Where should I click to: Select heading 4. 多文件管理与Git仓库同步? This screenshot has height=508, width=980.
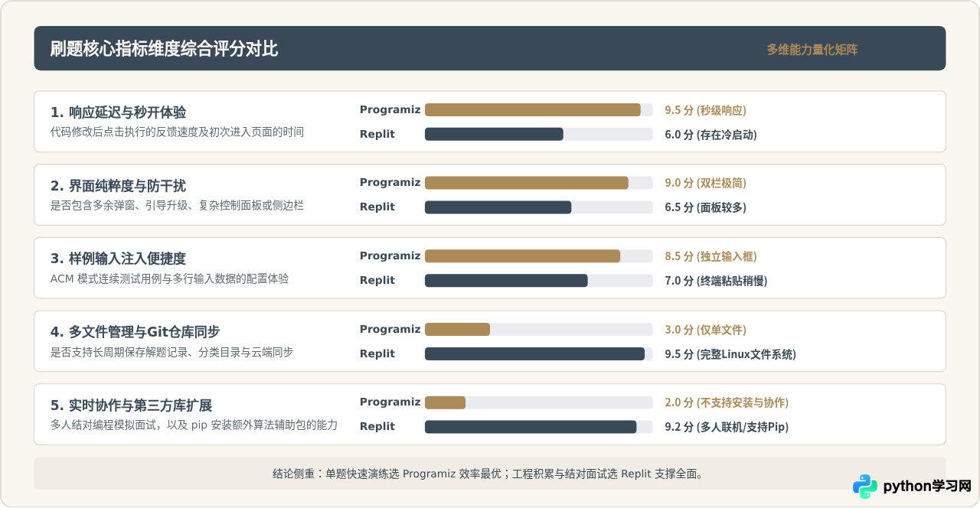[135, 332]
